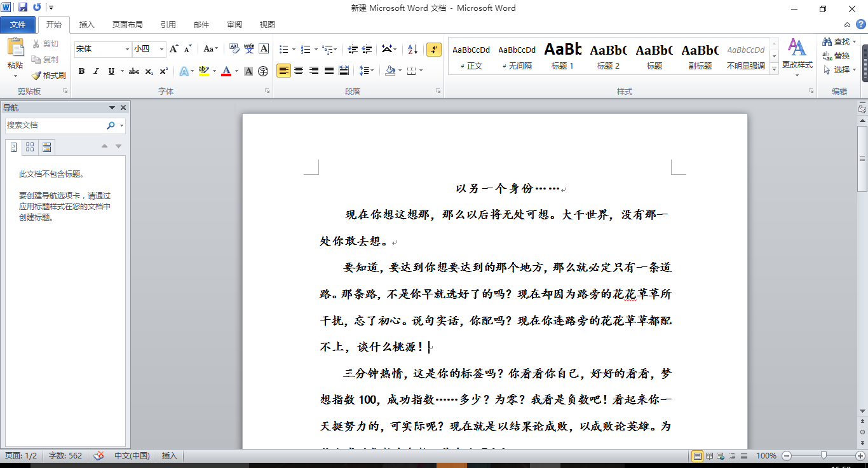Click the Undo icon in quick access toolbar
Viewport: 868px width, 468px height.
click(x=37, y=8)
